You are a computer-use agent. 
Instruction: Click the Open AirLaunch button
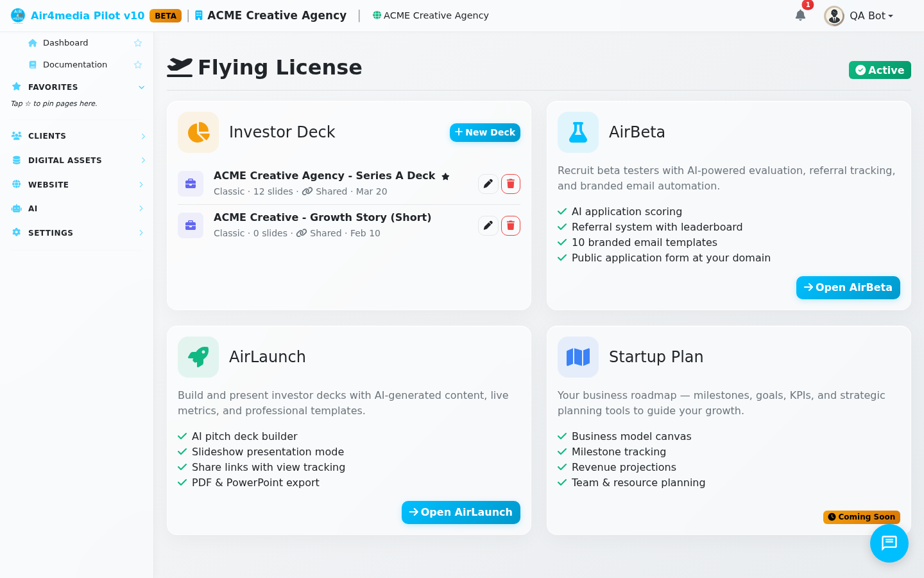(x=461, y=512)
